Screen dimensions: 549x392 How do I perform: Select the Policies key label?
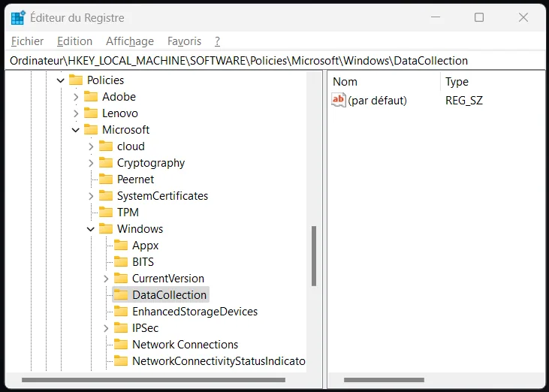click(x=105, y=80)
